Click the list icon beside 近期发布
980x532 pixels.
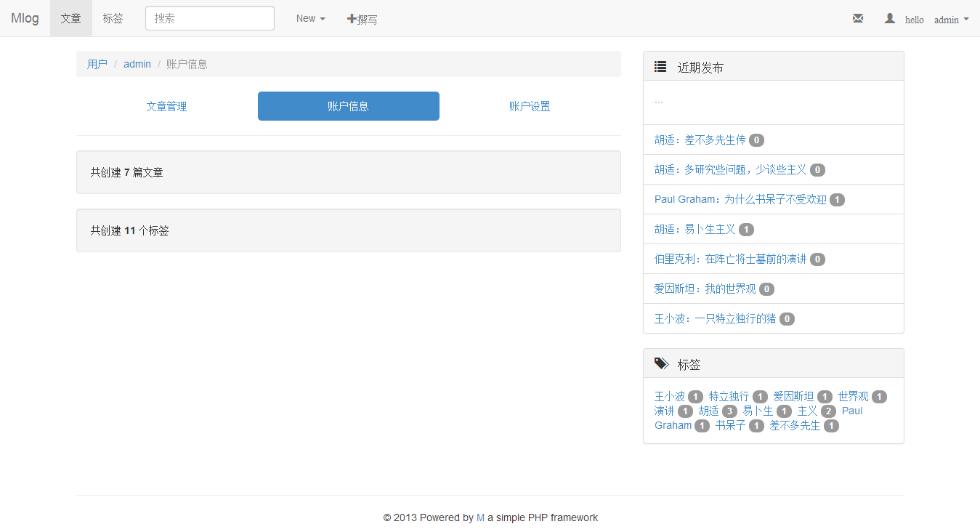[660, 67]
